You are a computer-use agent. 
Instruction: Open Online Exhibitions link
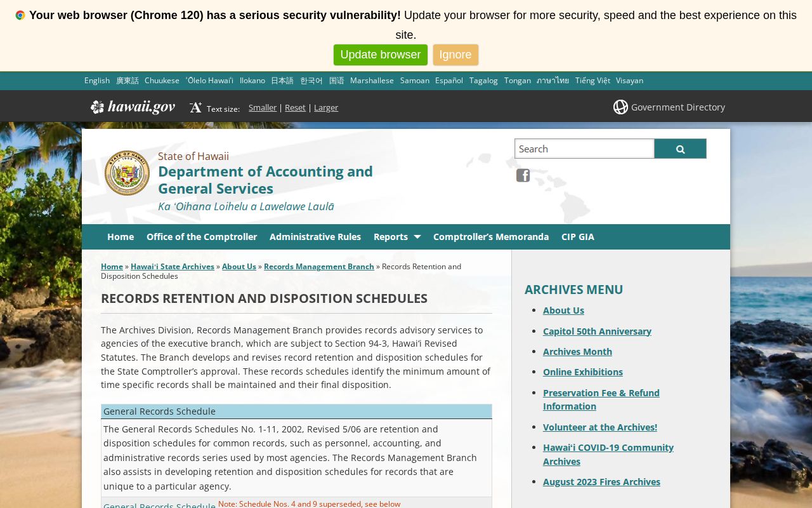(x=583, y=371)
